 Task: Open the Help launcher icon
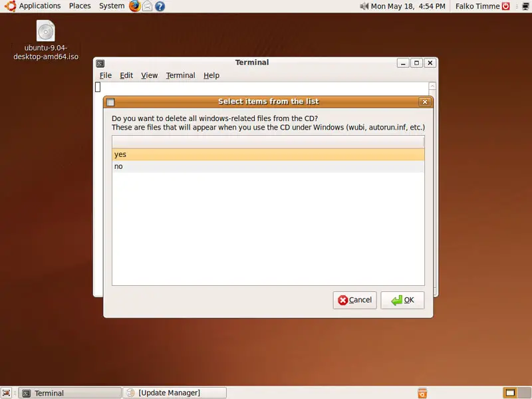click(x=160, y=6)
